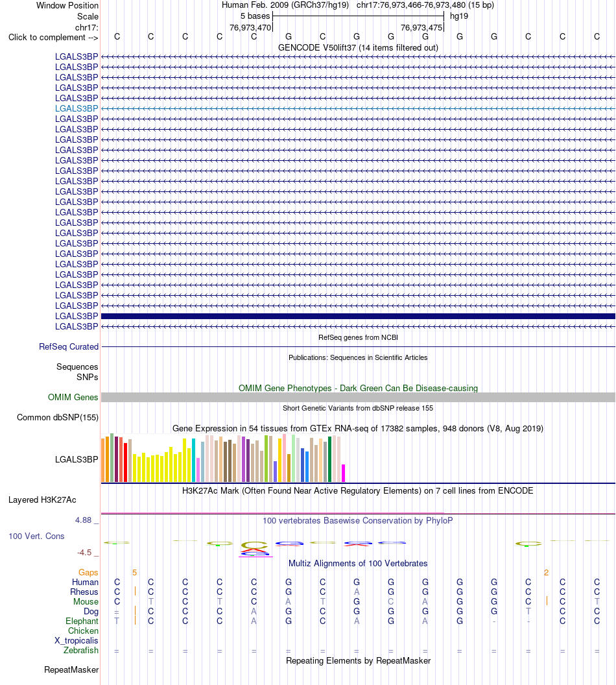The image size is (616, 685).
Task: Select the Dog alignment row label
Action: 91,611
